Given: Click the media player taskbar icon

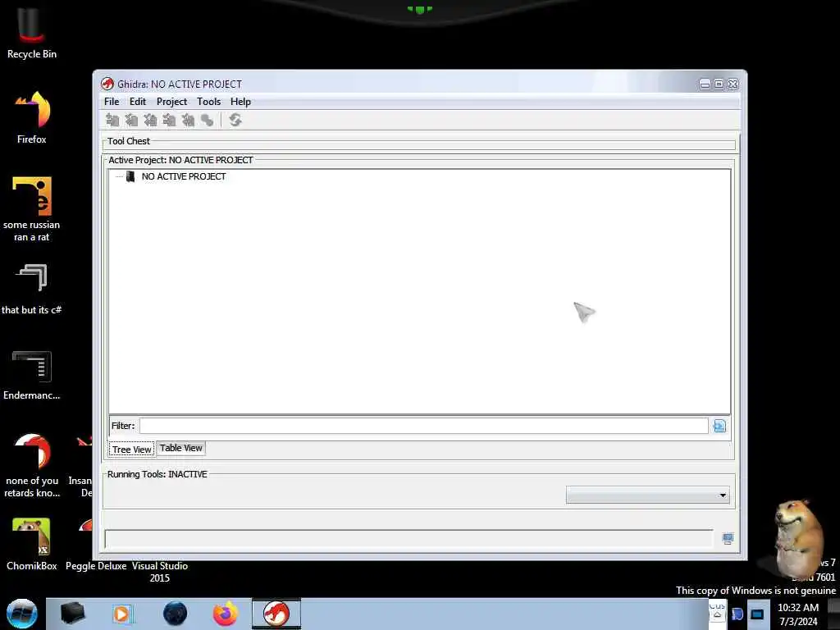Looking at the screenshot, I should click(x=122, y=614).
